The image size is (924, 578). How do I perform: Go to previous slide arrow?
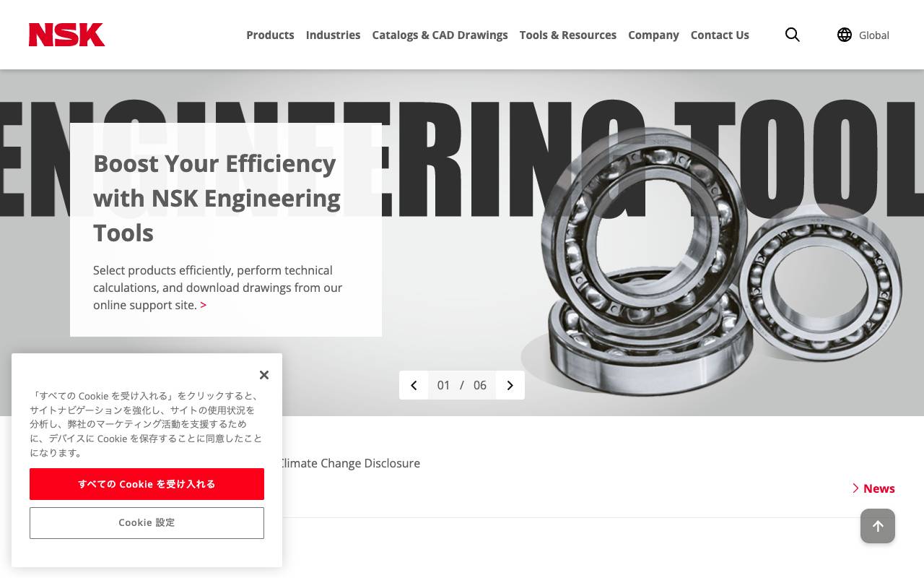click(414, 385)
